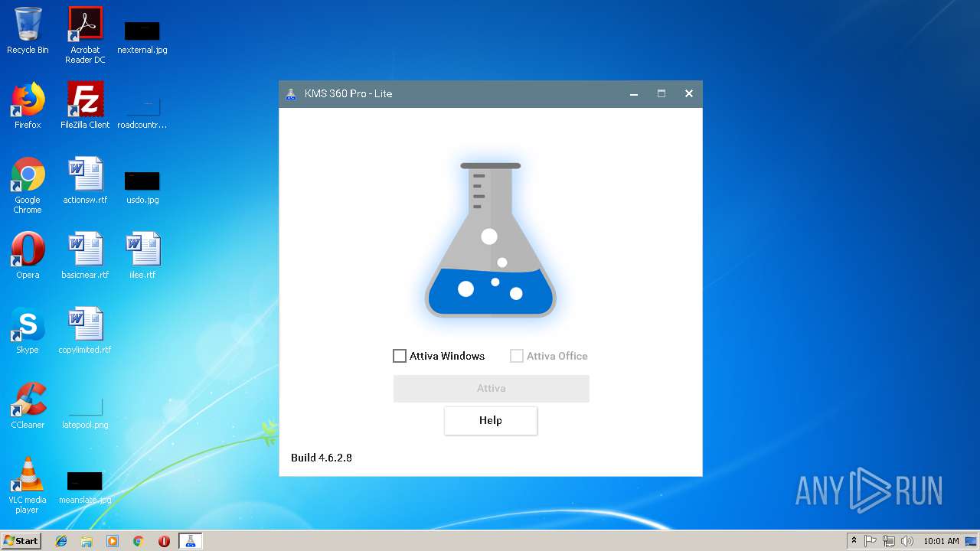Open the CCleaner desktop shortcut
Viewport: 980px width, 551px height.
(28, 406)
